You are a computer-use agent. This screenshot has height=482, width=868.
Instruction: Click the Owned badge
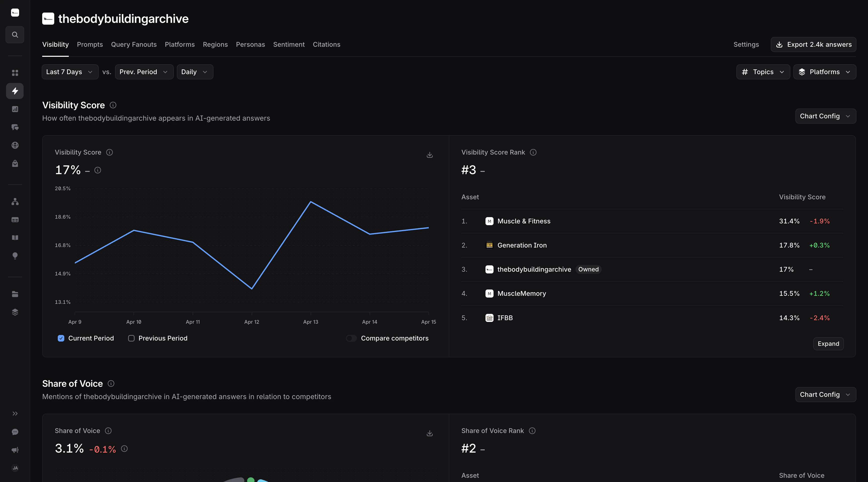point(588,269)
